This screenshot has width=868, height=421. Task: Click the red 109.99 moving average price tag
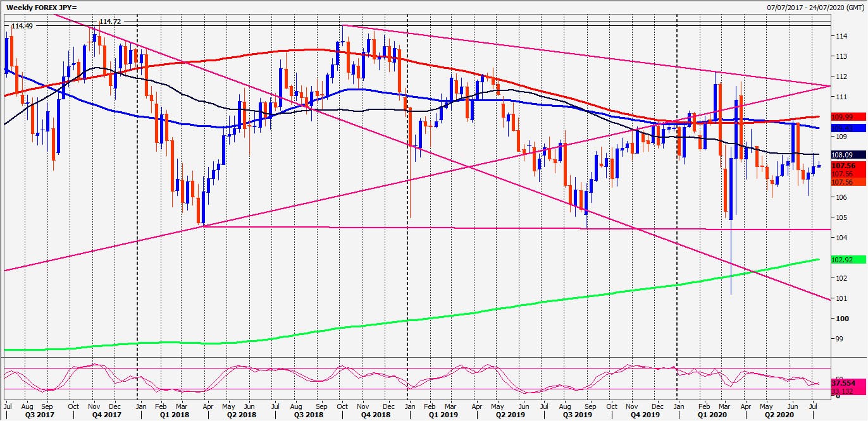pos(843,117)
